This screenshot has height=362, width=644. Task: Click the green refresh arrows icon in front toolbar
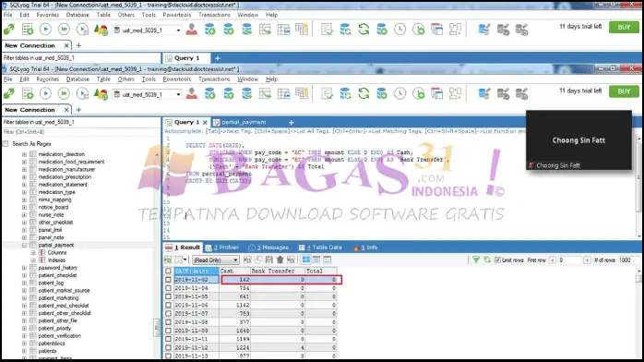tap(364, 94)
